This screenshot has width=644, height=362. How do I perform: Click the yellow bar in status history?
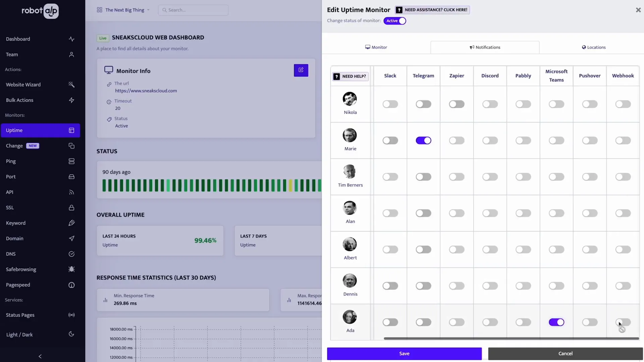290,185
